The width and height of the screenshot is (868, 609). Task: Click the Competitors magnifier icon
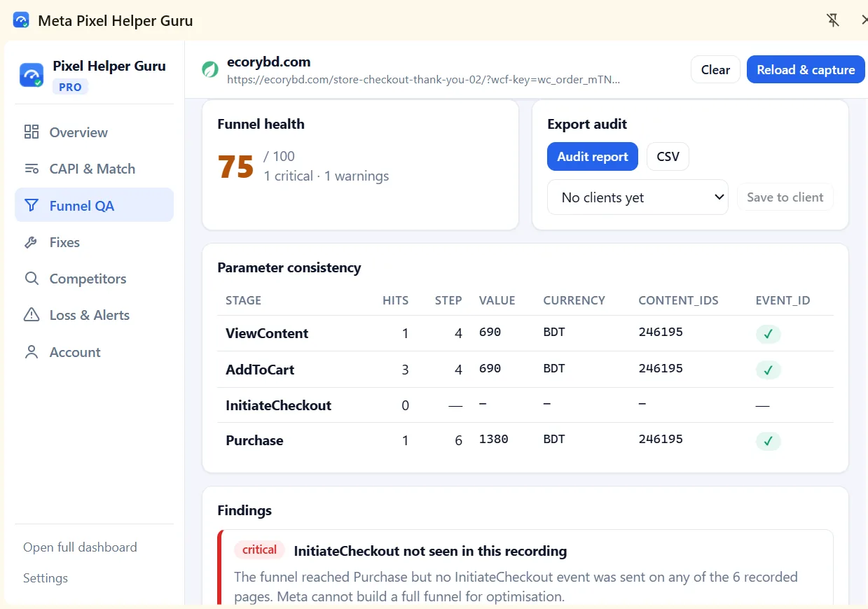pyautogui.click(x=32, y=279)
